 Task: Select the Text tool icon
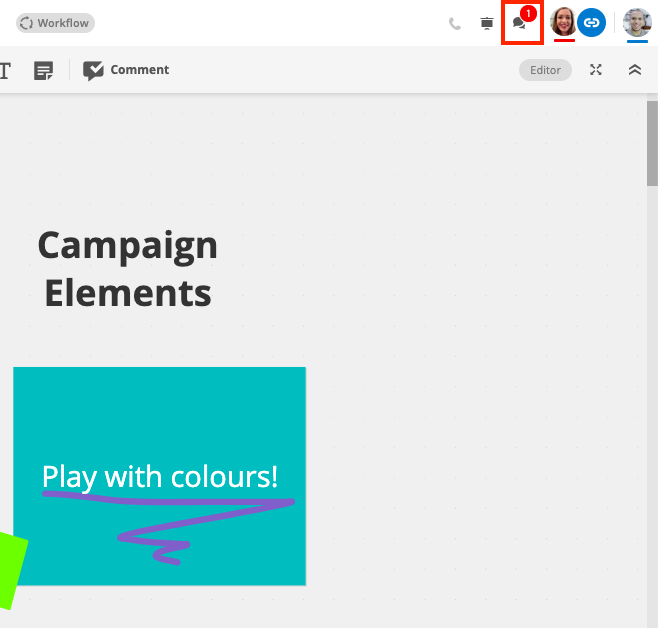pyautogui.click(x=5, y=70)
